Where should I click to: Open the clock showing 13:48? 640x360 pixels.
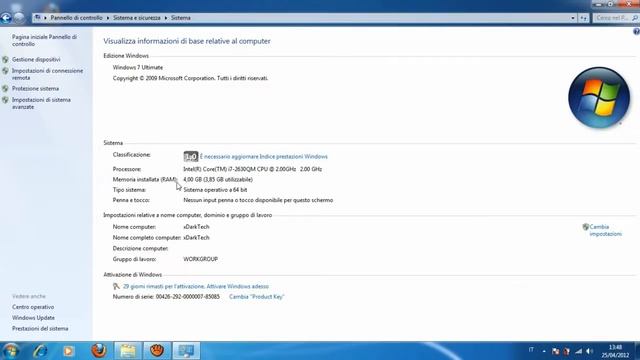[x=615, y=351]
